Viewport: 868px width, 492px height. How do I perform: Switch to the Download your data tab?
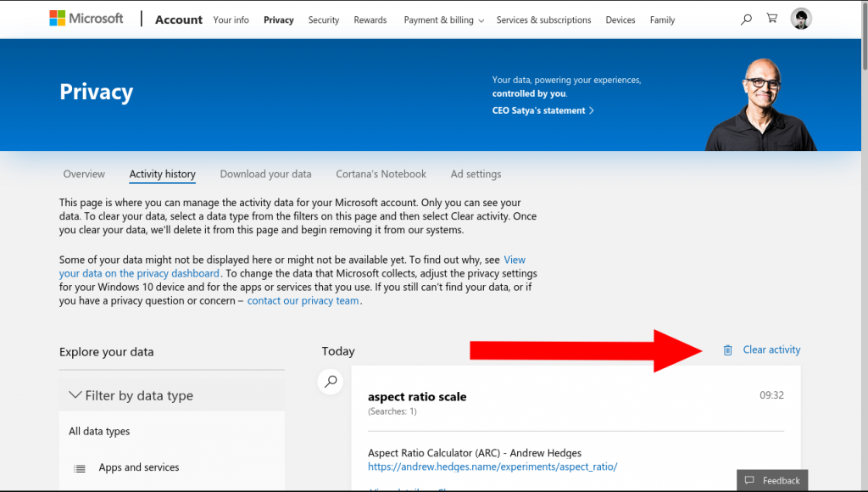point(265,174)
